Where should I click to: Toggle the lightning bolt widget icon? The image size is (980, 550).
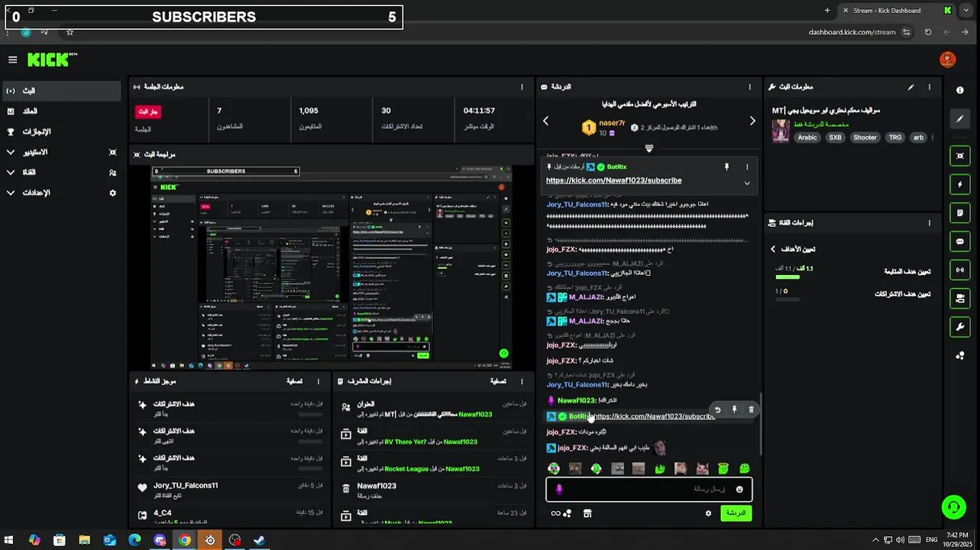click(960, 184)
